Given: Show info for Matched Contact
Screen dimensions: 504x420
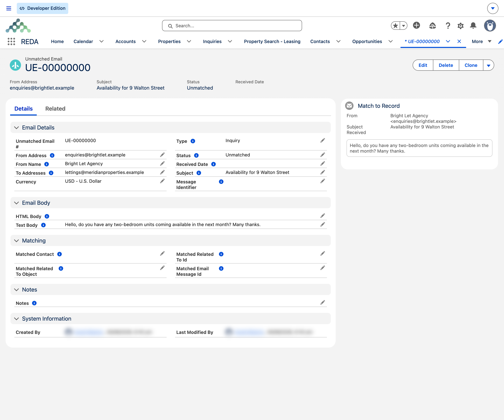Looking at the screenshot, I should click(59, 254).
